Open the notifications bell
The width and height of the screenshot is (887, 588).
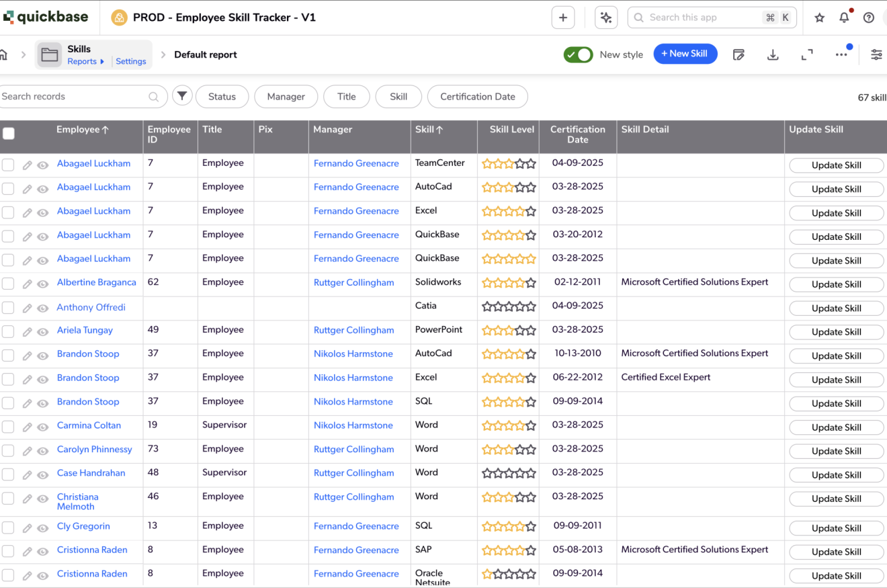coord(844,18)
